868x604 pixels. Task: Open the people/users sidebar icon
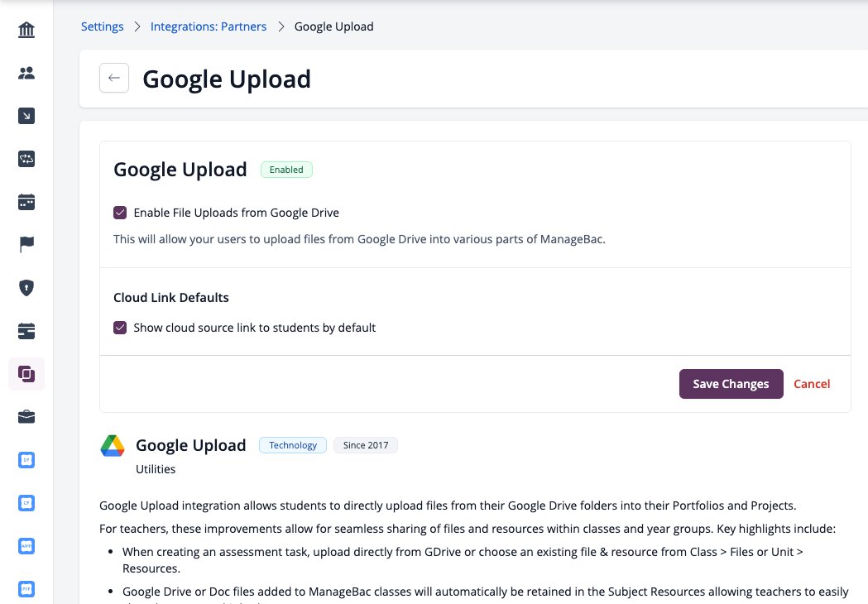coord(26,73)
